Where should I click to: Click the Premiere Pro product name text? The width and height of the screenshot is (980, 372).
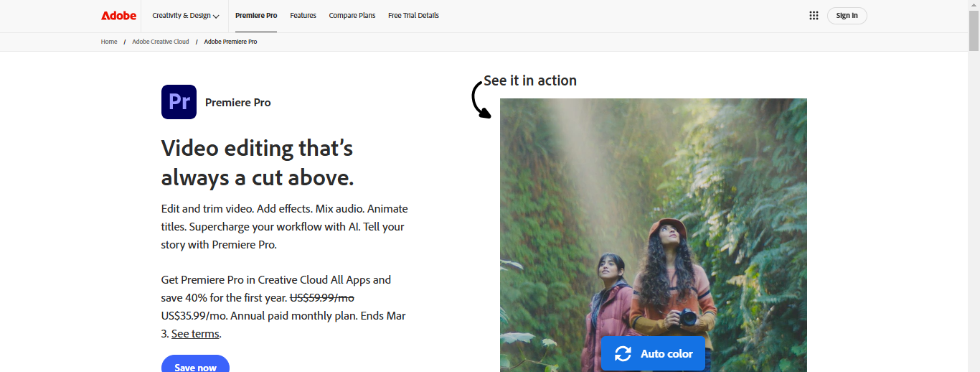[x=238, y=103]
